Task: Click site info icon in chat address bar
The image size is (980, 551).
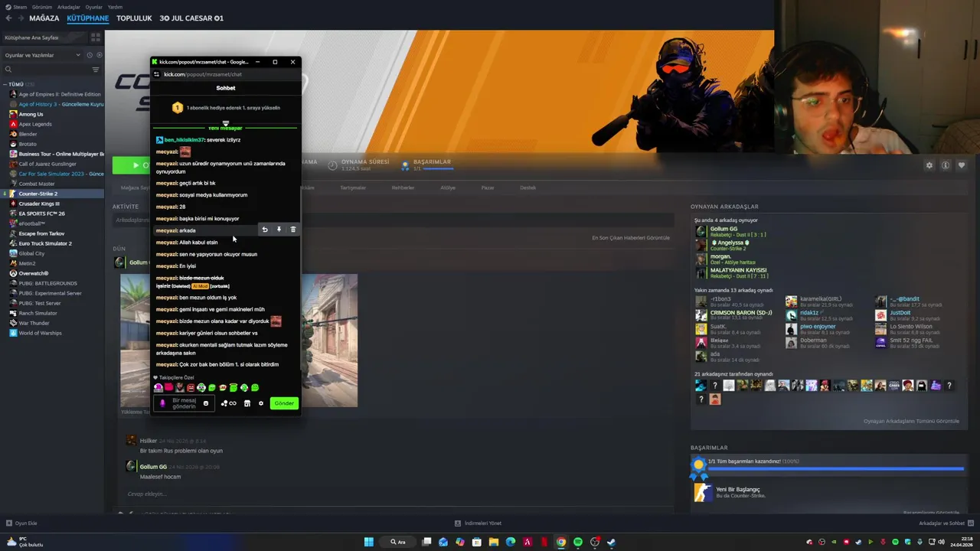Action: coord(157,74)
